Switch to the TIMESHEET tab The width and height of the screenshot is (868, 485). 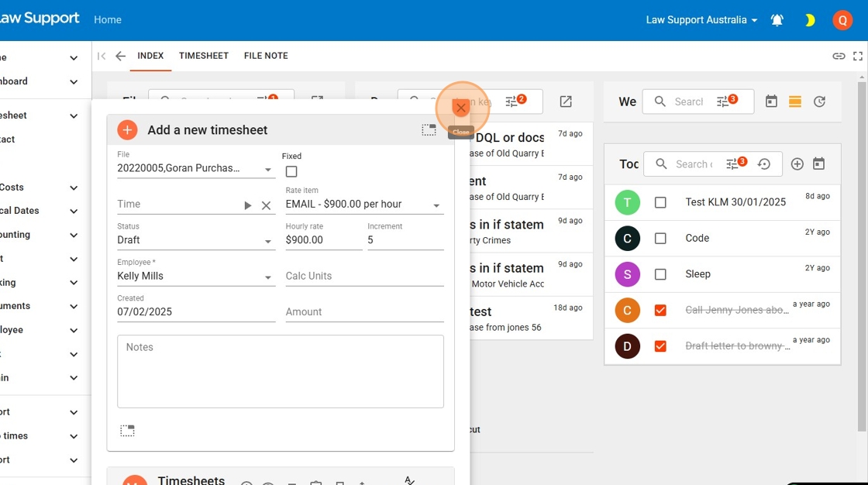coord(204,56)
